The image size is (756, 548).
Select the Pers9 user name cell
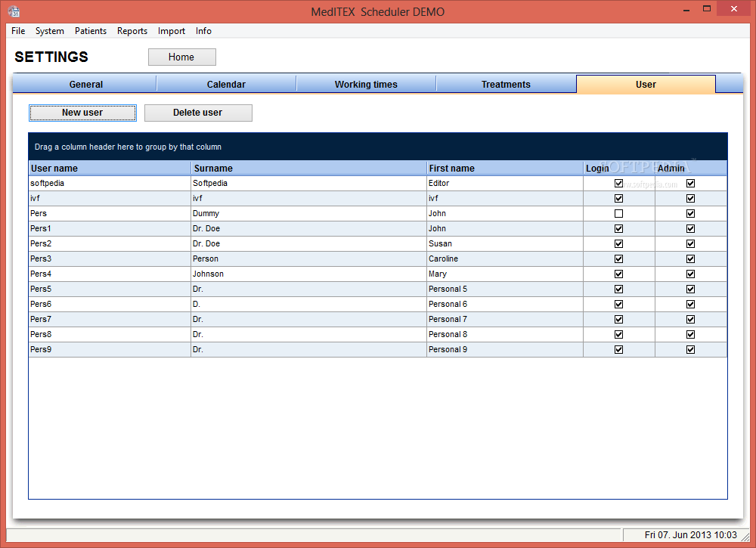click(x=110, y=349)
